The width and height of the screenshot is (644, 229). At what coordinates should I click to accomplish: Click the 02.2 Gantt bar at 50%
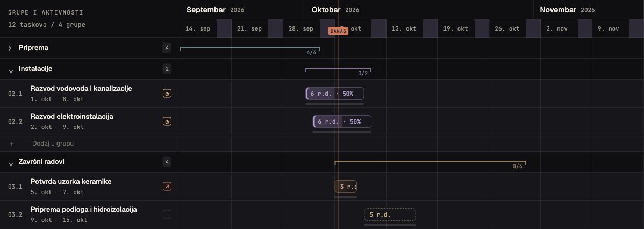(x=342, y=121)
